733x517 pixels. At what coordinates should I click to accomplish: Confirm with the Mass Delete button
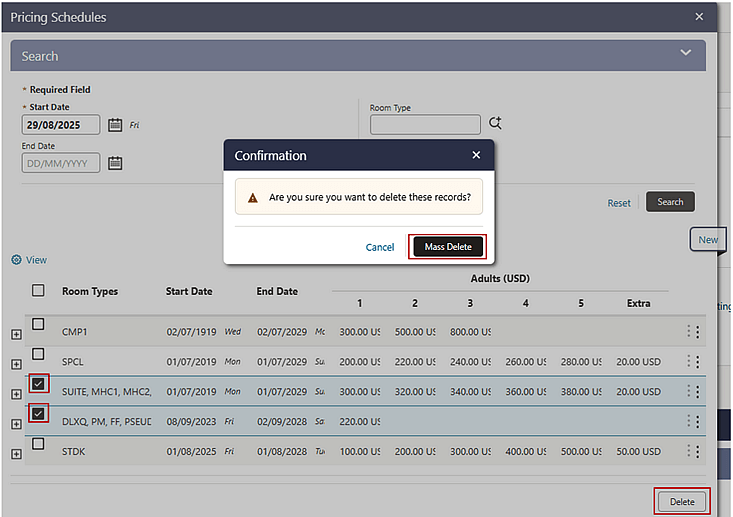pyautogui.click(x=448, y=247)
